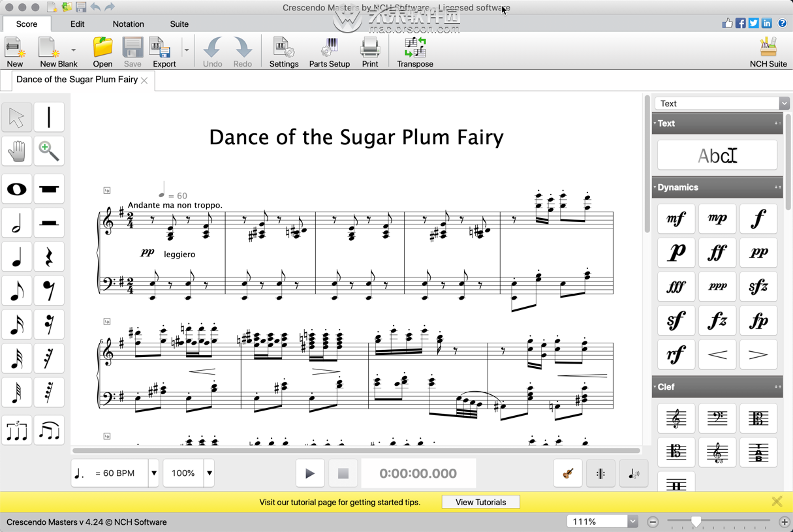Select the sixteenth note tool
793x532 pixels.
coord(16,325)
